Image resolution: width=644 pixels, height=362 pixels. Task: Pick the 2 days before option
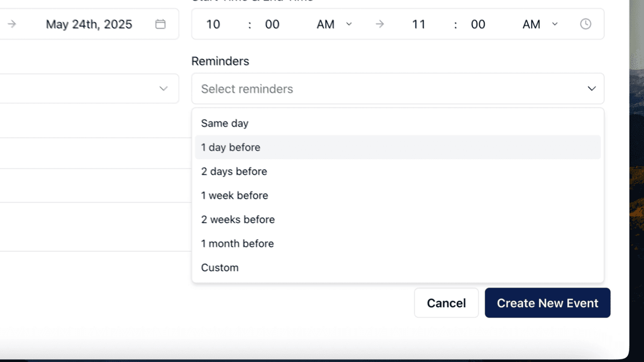coord(398,172)
